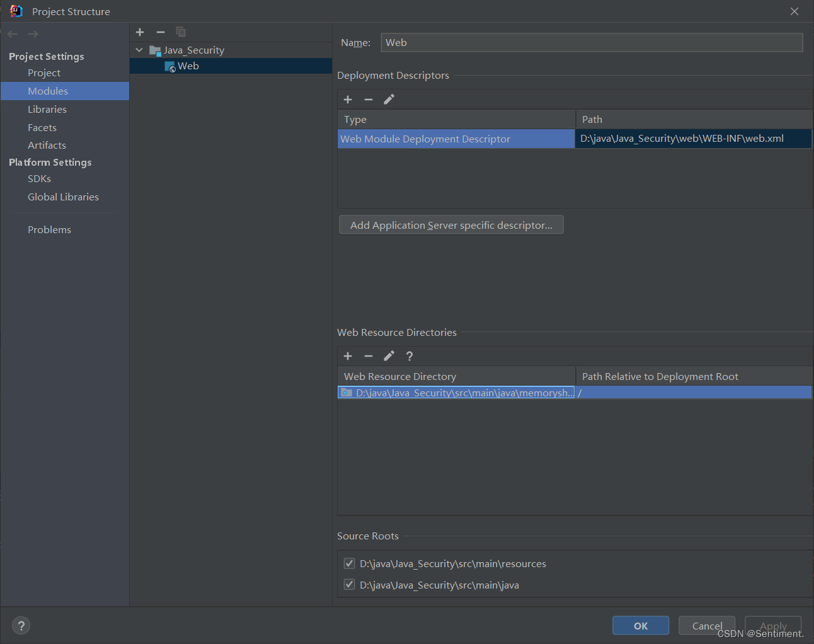Click the Java_Security module folder icon

click(x=155, y=50)
